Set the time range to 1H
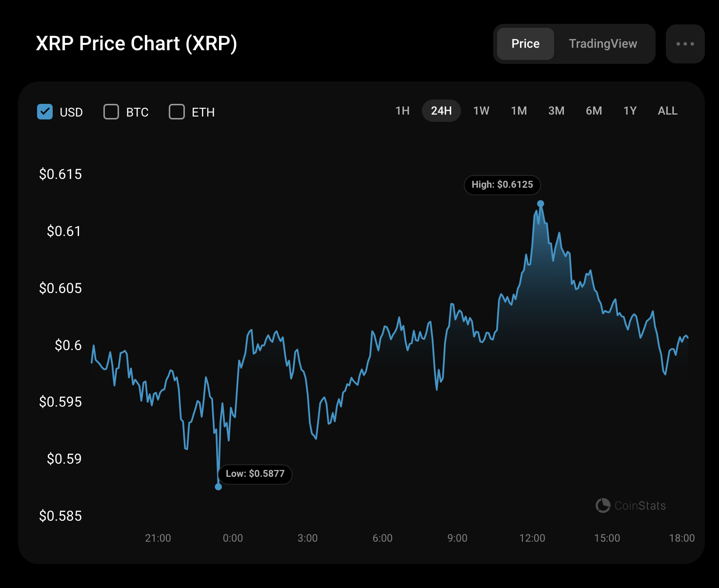The width and height of the screenshot is (719, 588). point(402,111)
